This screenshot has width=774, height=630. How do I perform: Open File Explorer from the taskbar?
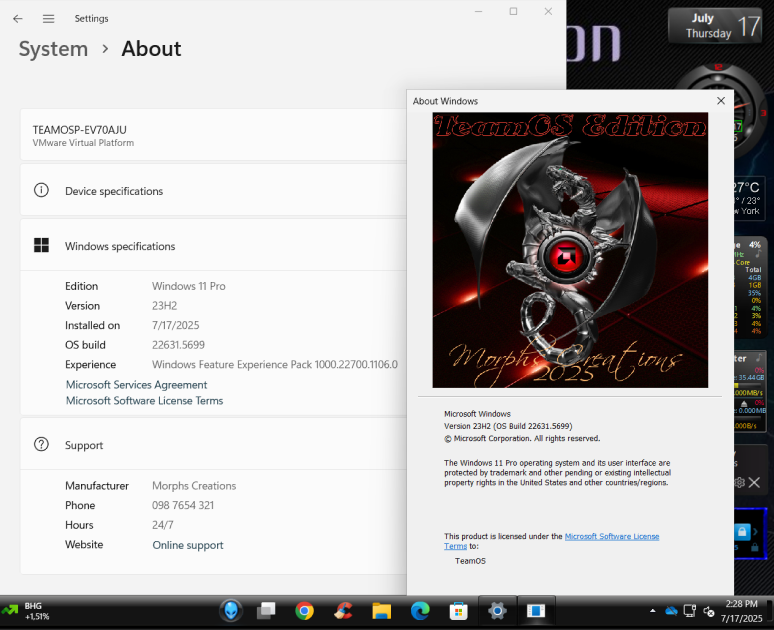pyautogui.click(x=382, y=611)
